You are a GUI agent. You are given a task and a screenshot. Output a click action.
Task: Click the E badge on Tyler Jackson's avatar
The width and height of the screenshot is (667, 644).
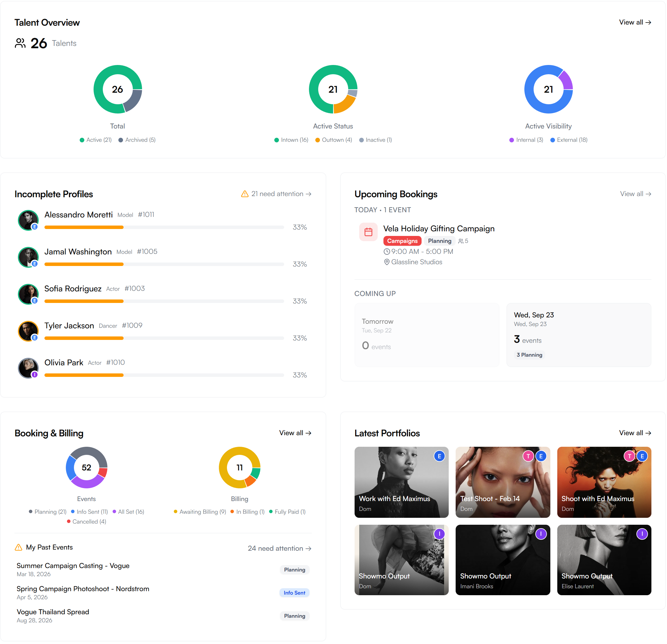point(34,338)
